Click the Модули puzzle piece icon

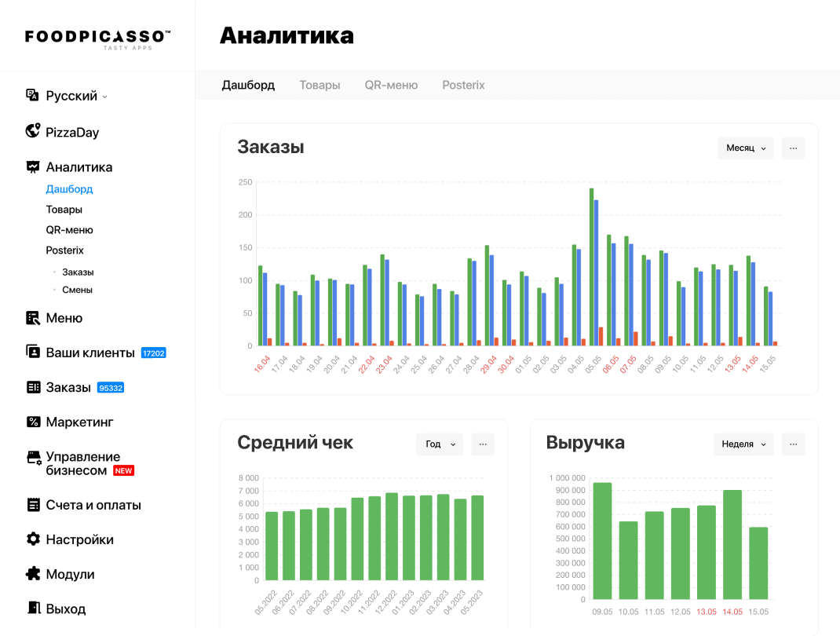[x=32, y=574]
